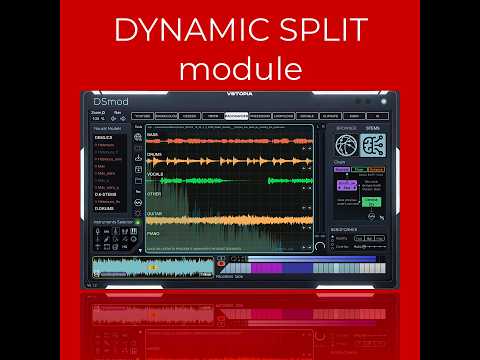This screenshot has width=480, height=360.
Task: Click the white round button in the top-right corner
Action: tap(383, 101)
